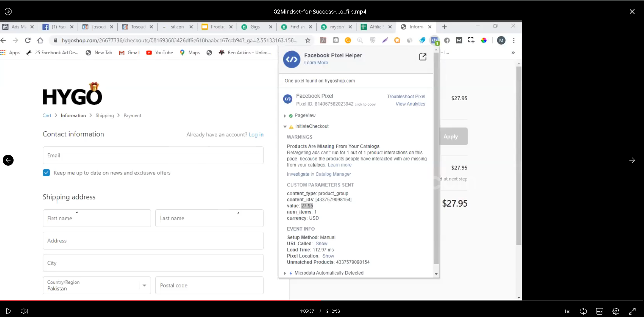Close the Product browser tab
Screen dimensions: 644x317
pyautogui.click(x=231, y=27)
